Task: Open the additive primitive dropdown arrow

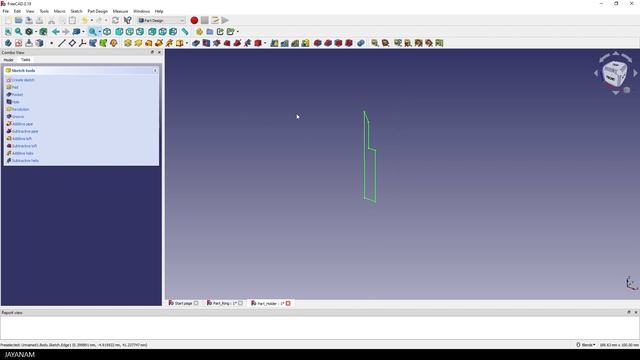Action: pyautogui.click(x=187, y=43)
